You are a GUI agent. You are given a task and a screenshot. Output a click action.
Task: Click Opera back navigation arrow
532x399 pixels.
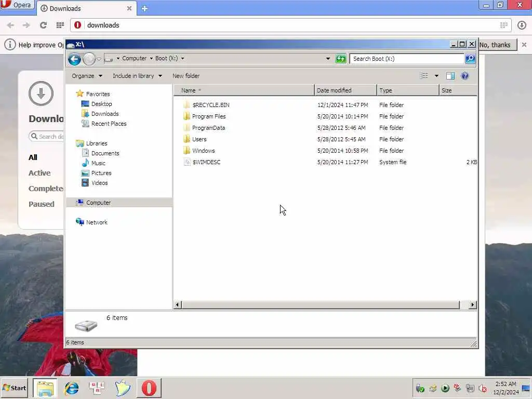[x=11, y=25]
